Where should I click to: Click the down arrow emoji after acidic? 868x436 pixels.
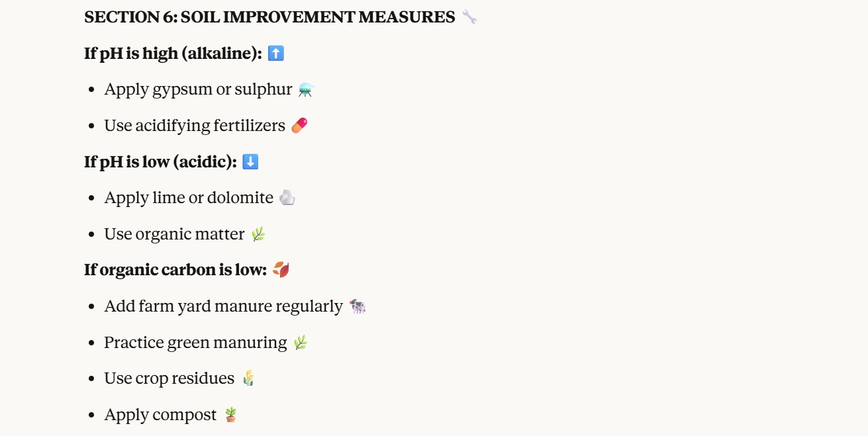[x=250, y=161]
